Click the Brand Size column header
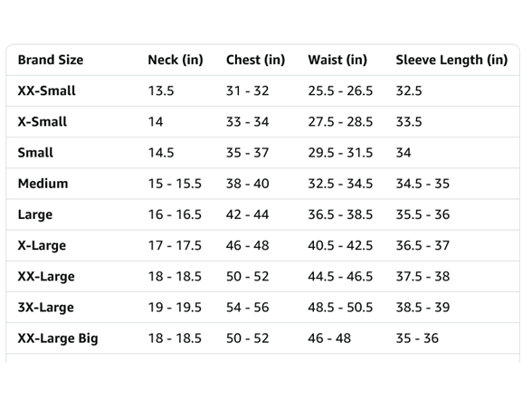This screenshot has width=532, height=399. [51, 60]
